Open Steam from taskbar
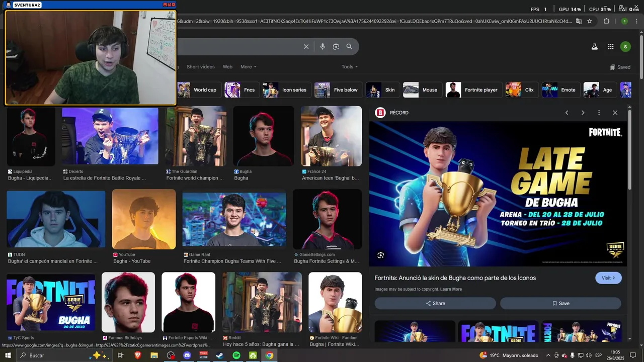This screenshot has height=362, width=644. 220,355
